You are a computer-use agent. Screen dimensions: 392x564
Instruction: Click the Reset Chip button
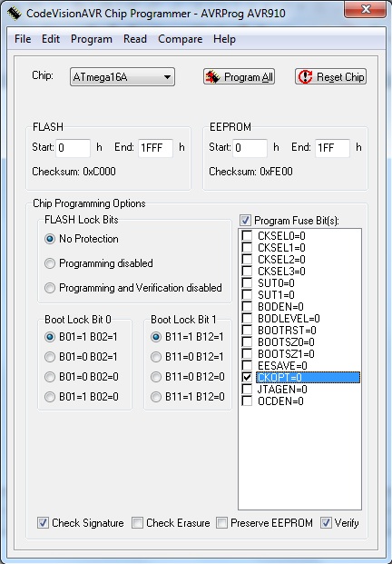click(x=330, y=76)
